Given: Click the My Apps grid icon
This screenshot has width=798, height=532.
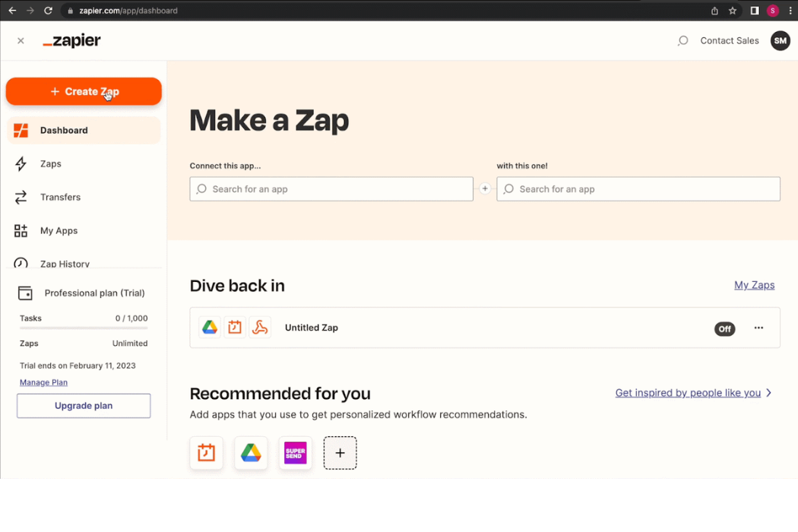Looking at the screenshot, I should click(21, 230).
